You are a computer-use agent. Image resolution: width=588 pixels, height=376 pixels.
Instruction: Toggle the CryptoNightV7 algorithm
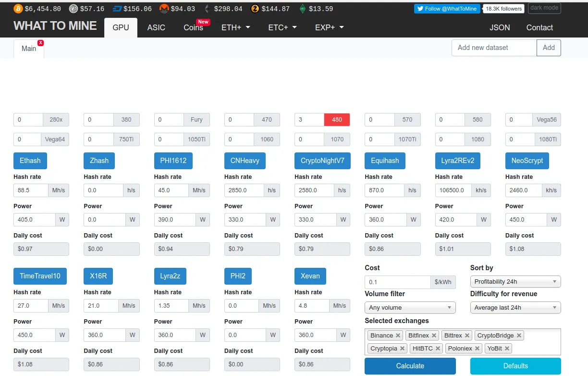322,161
